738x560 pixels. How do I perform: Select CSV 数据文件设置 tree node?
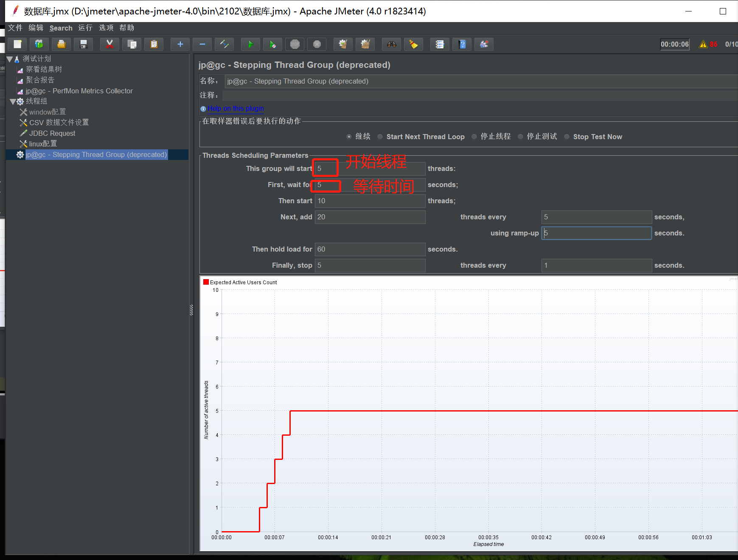[x=59, y=123]
